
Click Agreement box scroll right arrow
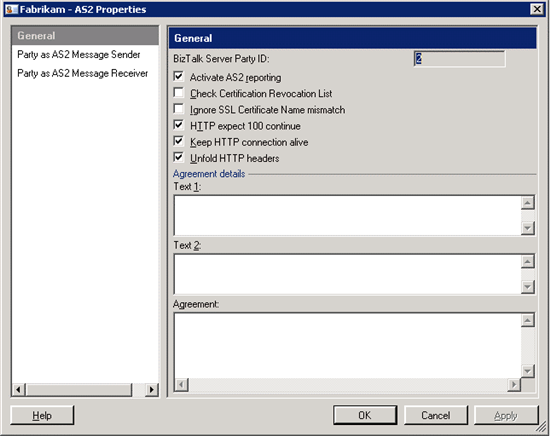[x=514, y=385]
